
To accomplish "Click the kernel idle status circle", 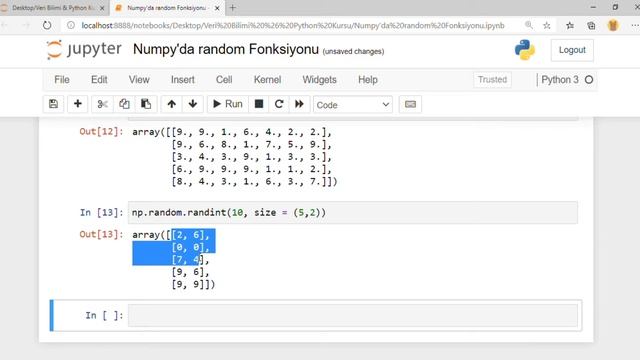I will pyautogui.click(x=589, y=80).
